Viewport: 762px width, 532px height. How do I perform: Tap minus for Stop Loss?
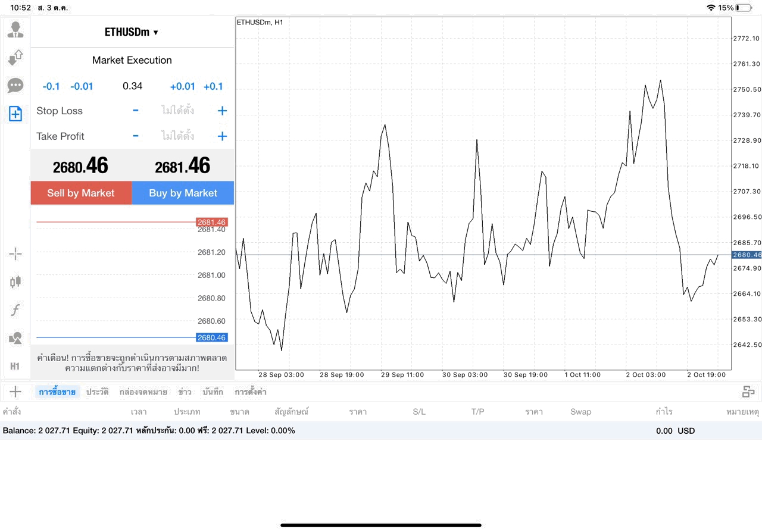[136, 111]
